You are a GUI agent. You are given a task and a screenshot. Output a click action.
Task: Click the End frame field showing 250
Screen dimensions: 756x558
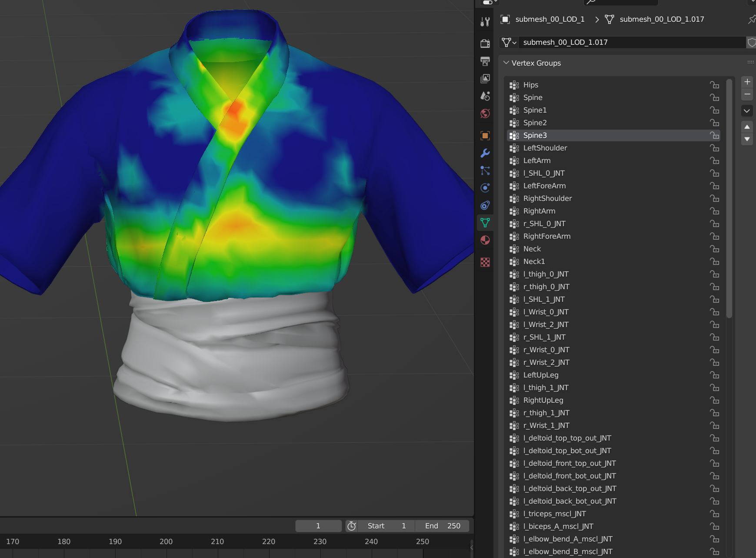click(442, 526)
